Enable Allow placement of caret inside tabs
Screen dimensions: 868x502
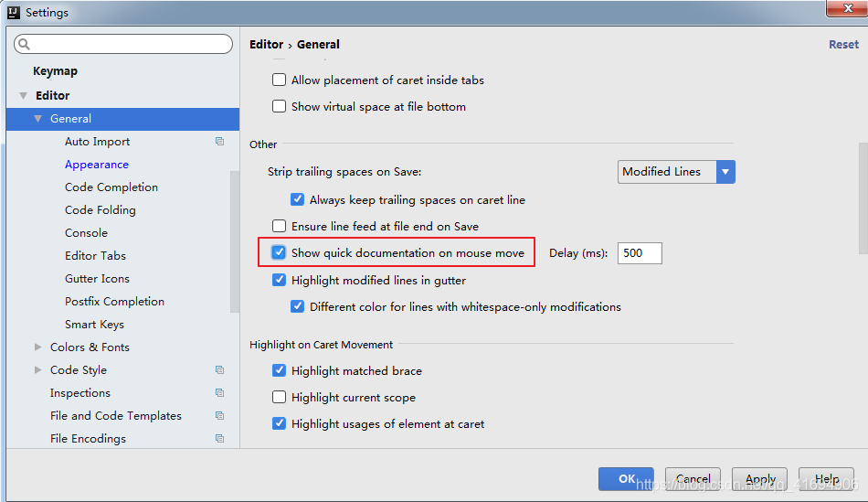pyautogui.click(x=279, y=80)
